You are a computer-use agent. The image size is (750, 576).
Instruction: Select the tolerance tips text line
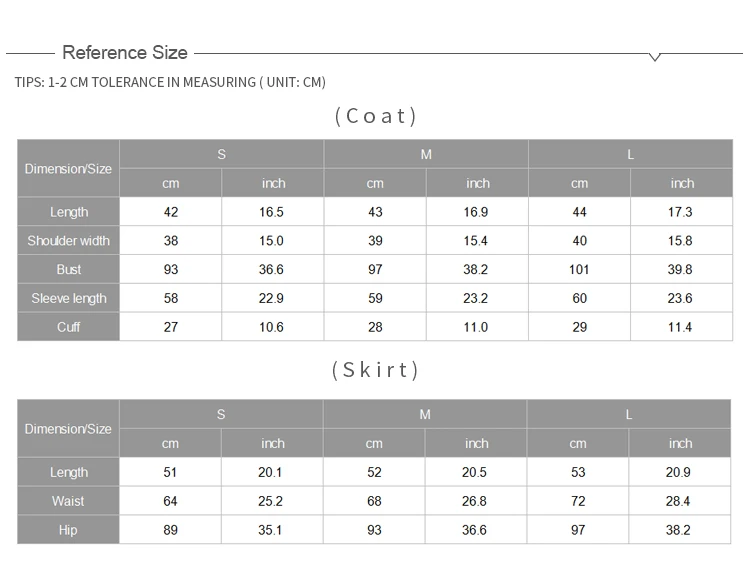[x=171, y=82]
